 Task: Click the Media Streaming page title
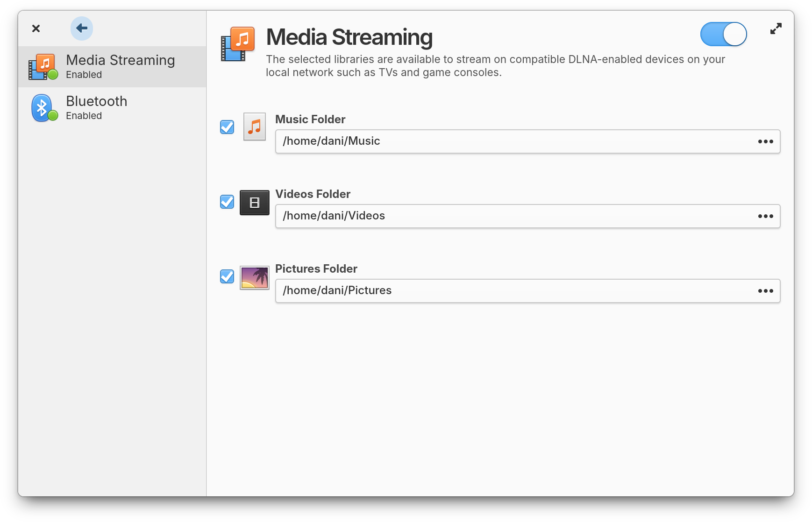point(349,37)
